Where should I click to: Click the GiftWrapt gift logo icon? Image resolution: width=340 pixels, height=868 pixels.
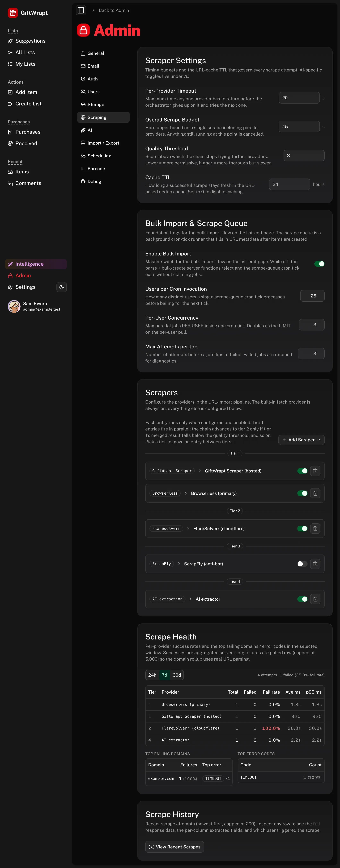pyautogui.click(x=13, y=13)
